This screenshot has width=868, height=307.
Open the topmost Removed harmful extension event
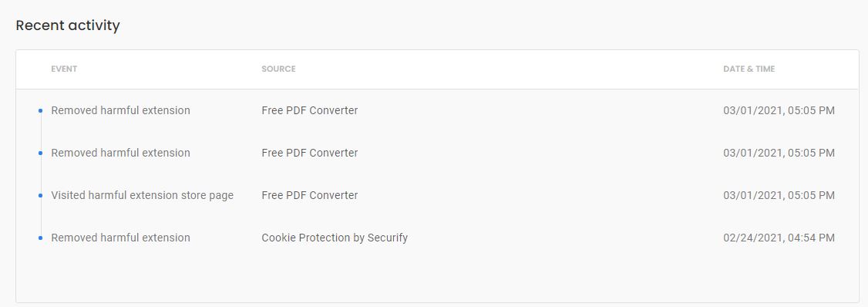pos(121,110)
